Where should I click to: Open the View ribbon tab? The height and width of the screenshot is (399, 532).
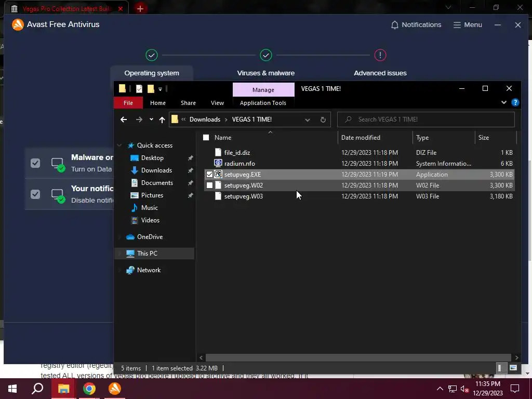[217, 103]
